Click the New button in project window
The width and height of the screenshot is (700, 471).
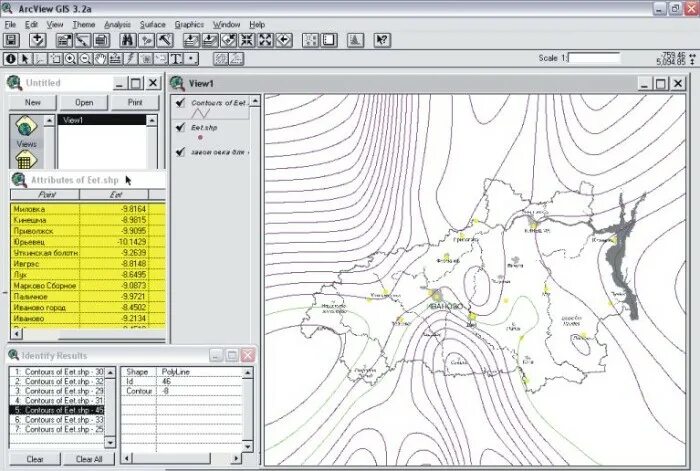[x=33, y=102]
